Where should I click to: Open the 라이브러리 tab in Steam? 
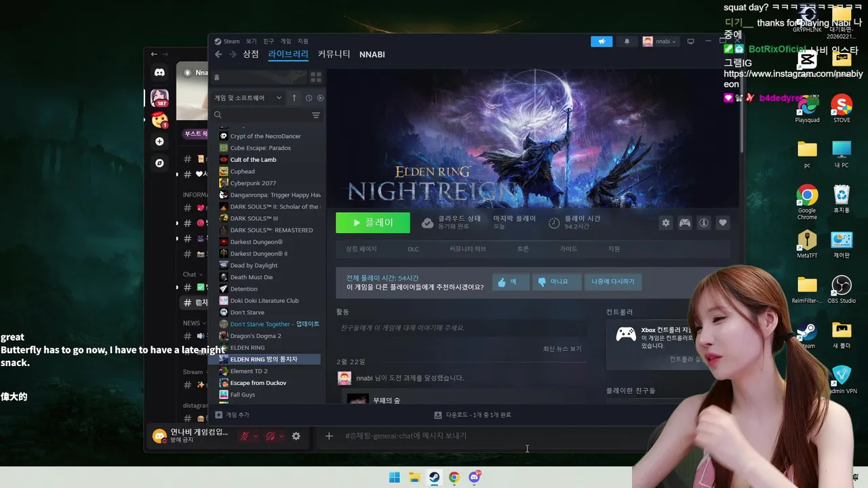288,54
